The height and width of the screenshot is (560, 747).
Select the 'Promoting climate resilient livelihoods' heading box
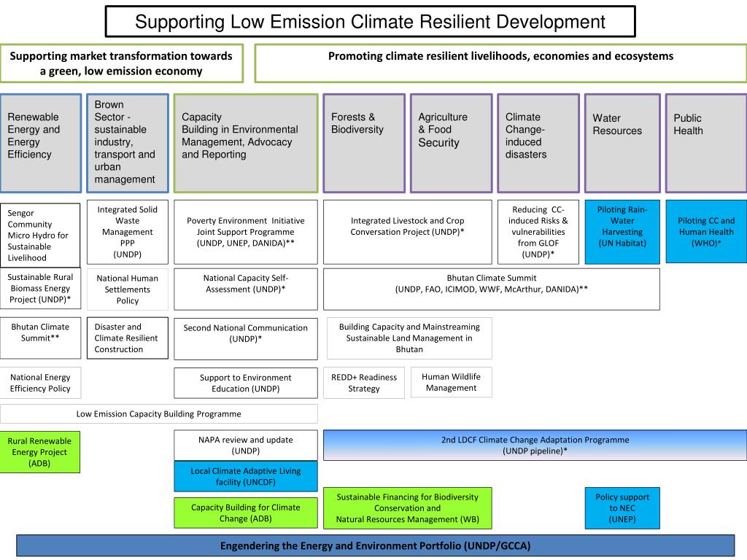500,63
